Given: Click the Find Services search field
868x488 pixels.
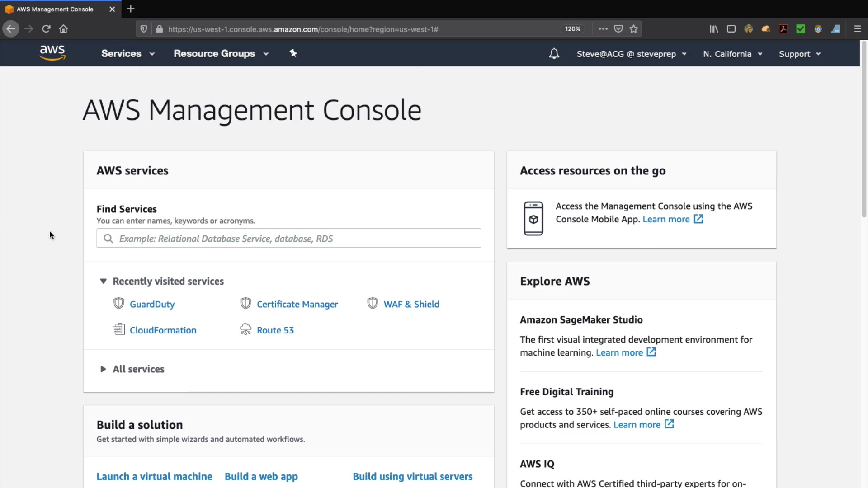Looking at the screenshot, I should click(289, 238).
